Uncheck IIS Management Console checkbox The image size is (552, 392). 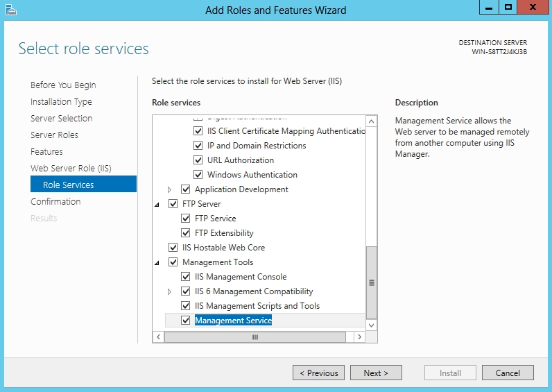tap(186, 277)
